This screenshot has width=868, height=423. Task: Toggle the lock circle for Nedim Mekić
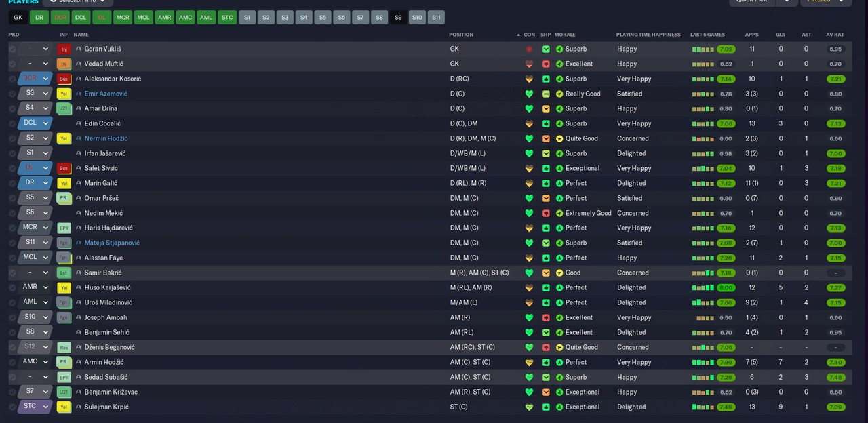pos(12,213)
